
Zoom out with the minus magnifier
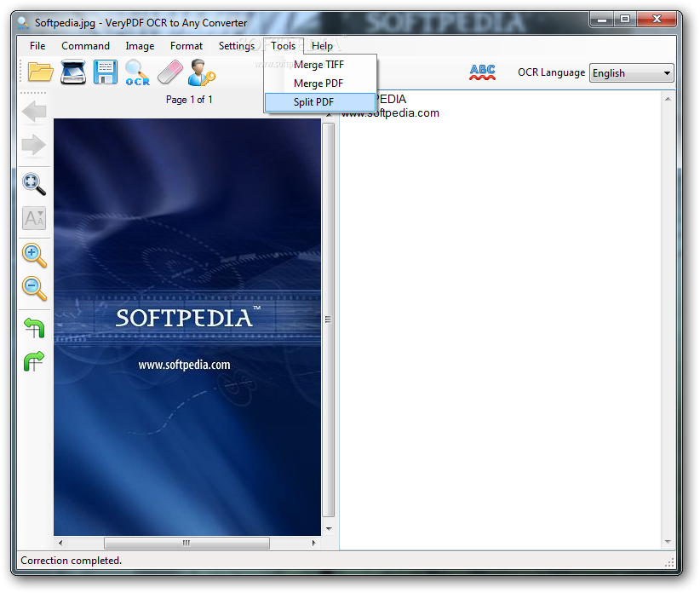34,289
